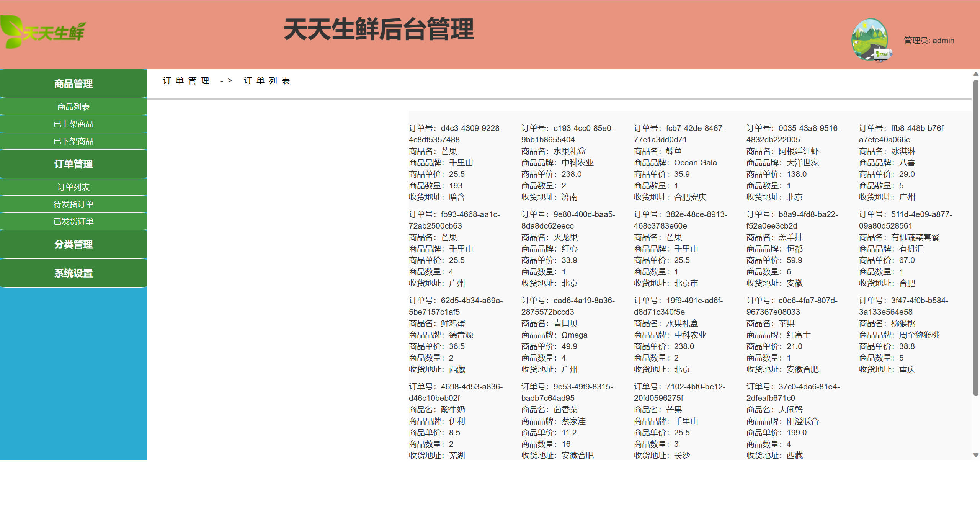Select 订单列表 in the sidebar
This screenshot has height=526, width=980.
(73, 187)
